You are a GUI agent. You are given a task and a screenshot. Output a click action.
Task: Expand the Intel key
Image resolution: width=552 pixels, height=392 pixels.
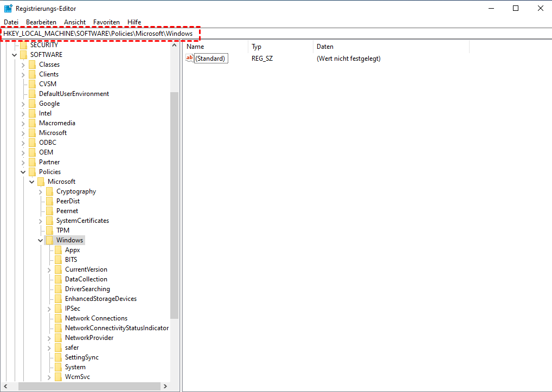[x=23, y=114]
